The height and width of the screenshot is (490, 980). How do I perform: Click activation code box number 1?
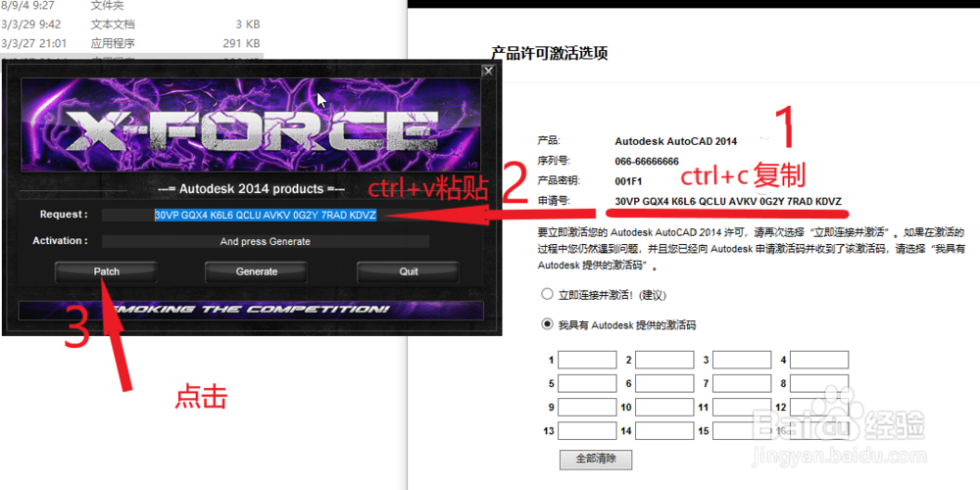click(587, 360)
